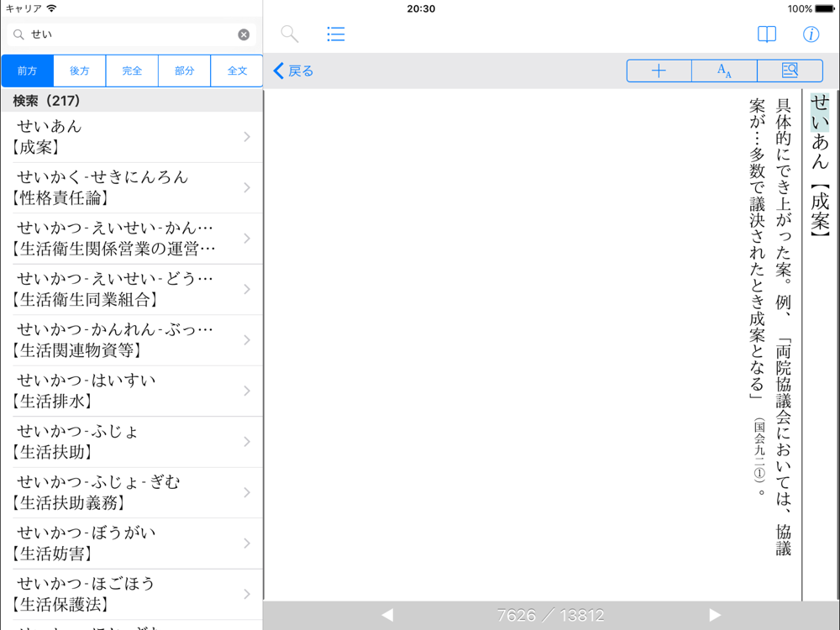Open the せいあん【成案】 entry
840x630 pixels.
(x=132, y=137)
